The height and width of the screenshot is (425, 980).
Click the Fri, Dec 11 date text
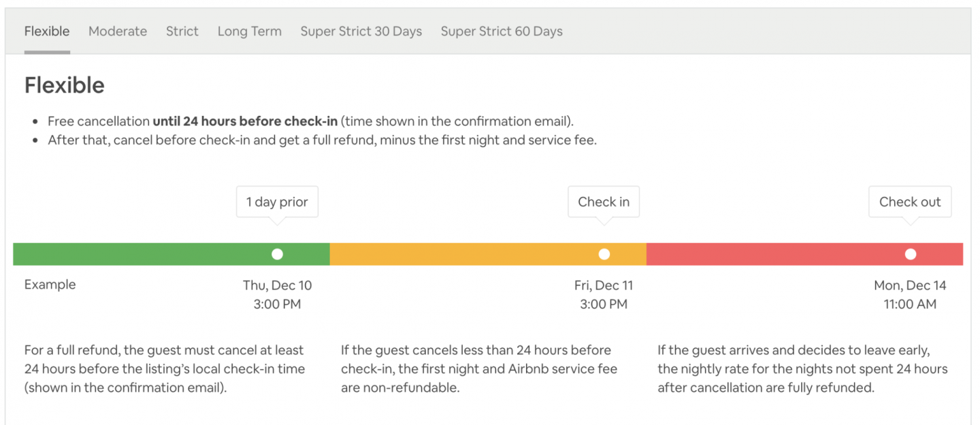604,285
